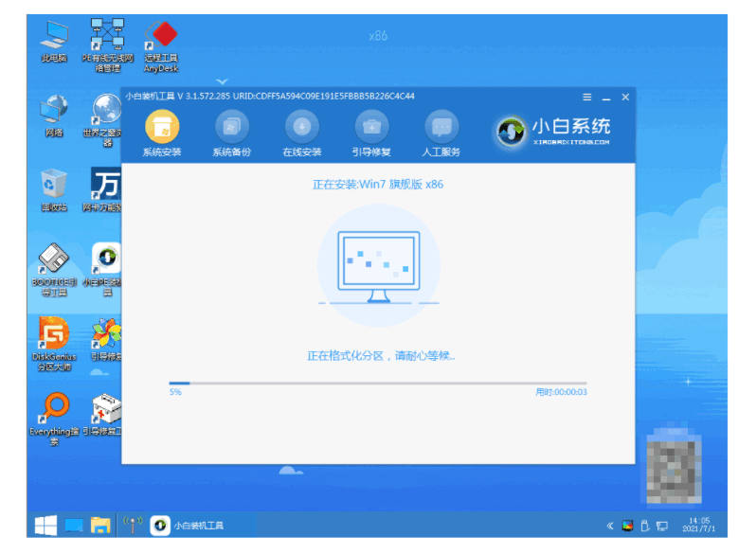Expand hidden system tray icons chevron

coord(610,526)
